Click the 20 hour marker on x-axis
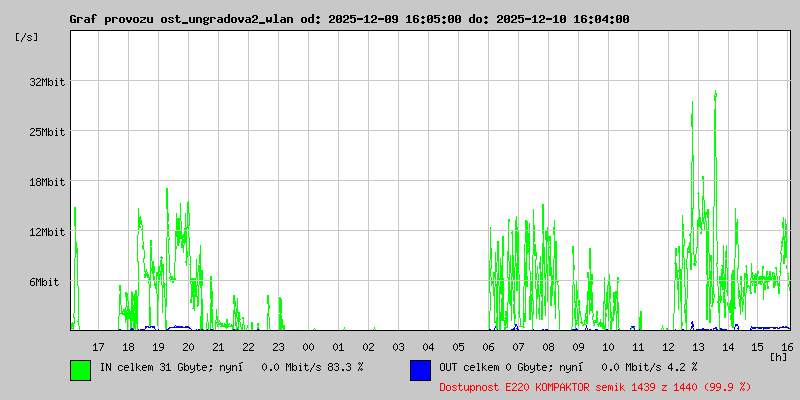 (x=188, y=347)
